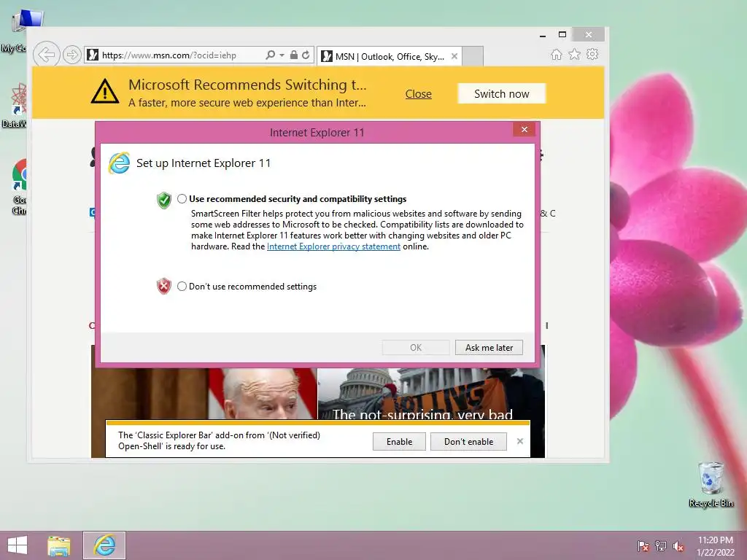
Task: Click the disabled OK button in dialog
Action: click(x=415, y=348)
